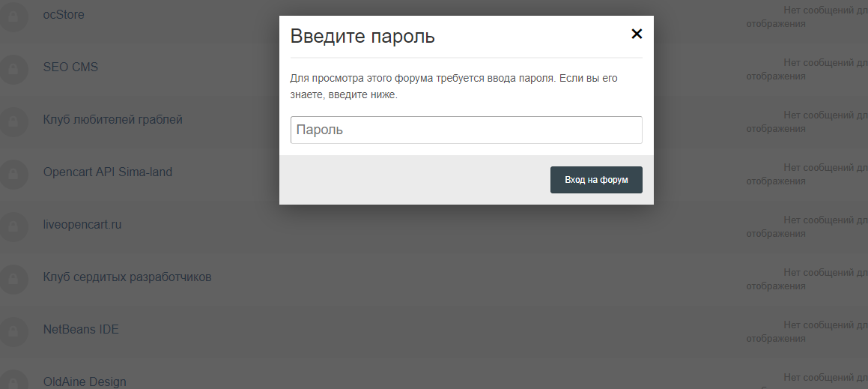Click 'Нет сообщений' text in liveopencart.ru row

(x=807, y=226)
